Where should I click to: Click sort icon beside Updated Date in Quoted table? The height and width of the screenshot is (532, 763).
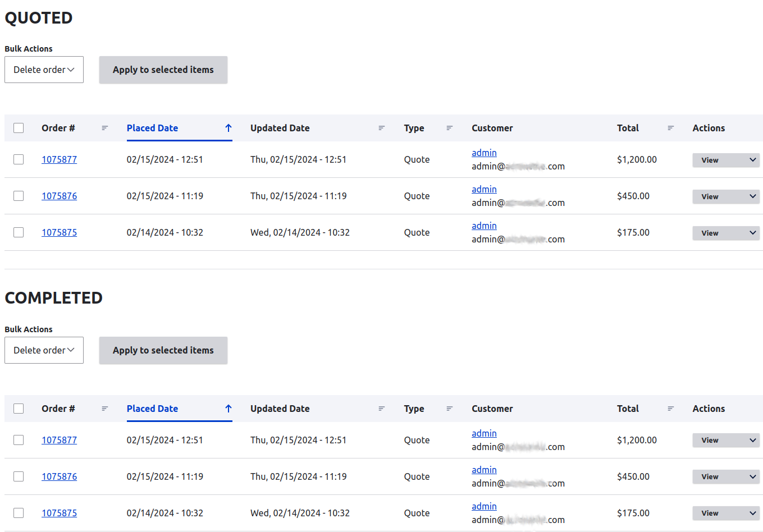click(x=381, y=128)
